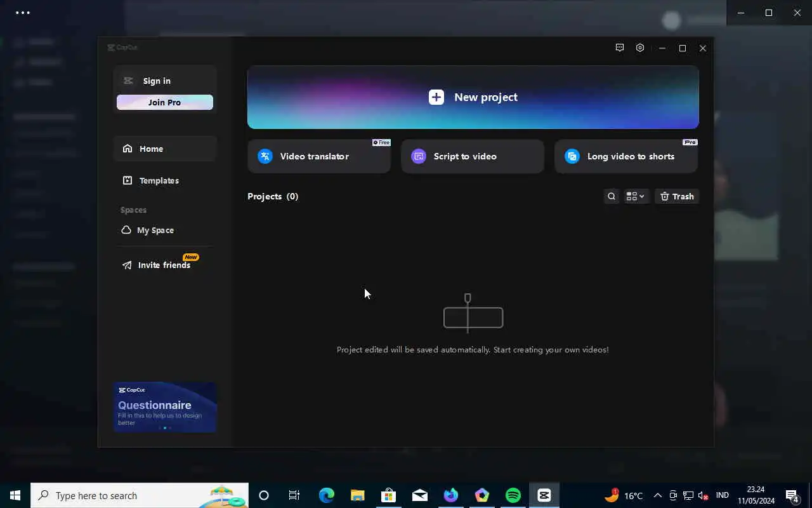Click the muted volume tray icon
The width and height of the screenshot is (812, 508).
coord(703,495)
